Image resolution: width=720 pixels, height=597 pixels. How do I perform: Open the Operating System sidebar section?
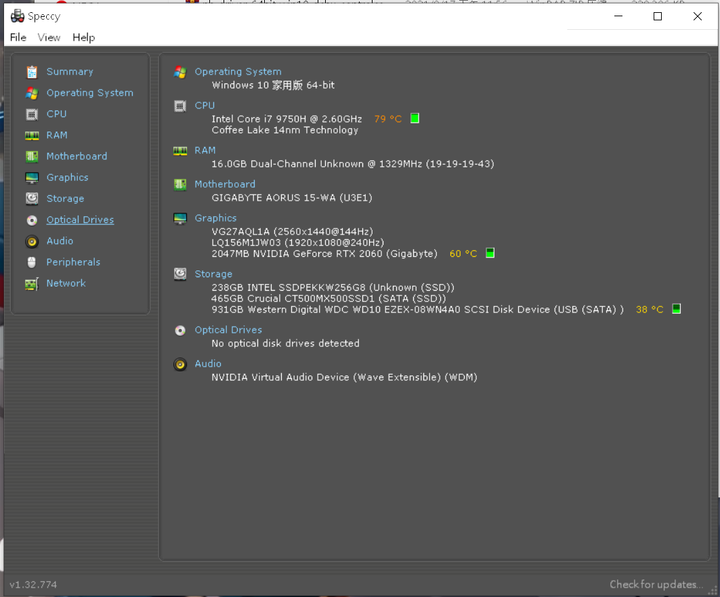pos(90,93)
